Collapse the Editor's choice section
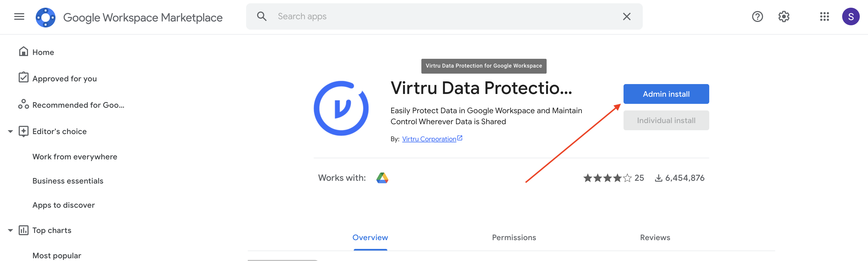This screenshot has height=261, width=868. tap(10, 131)
